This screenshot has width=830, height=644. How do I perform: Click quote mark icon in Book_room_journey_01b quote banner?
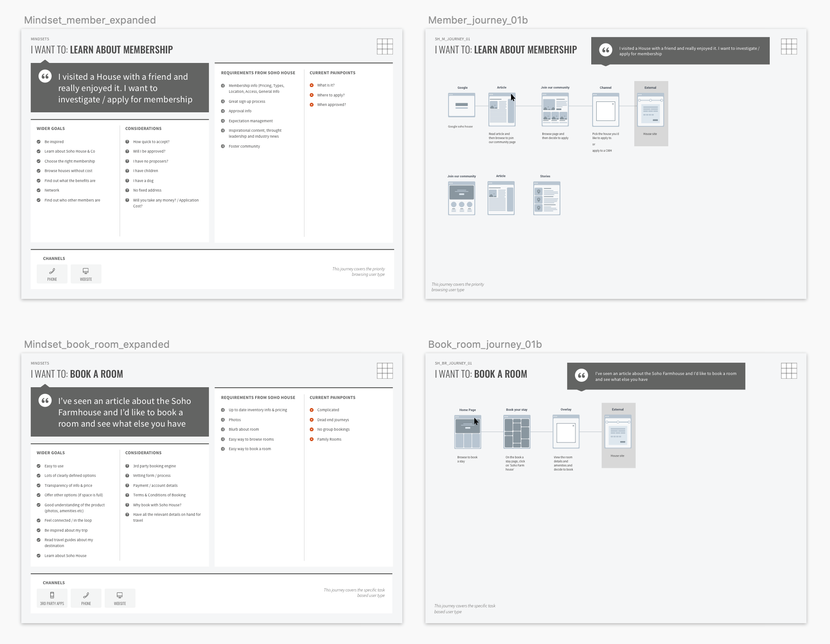pos(582,375)
